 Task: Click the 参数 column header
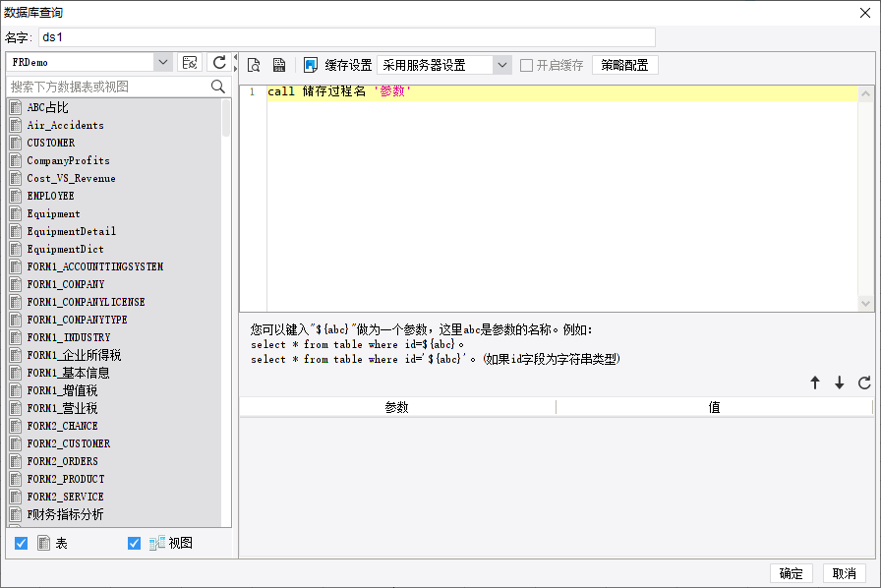[397, 407]
